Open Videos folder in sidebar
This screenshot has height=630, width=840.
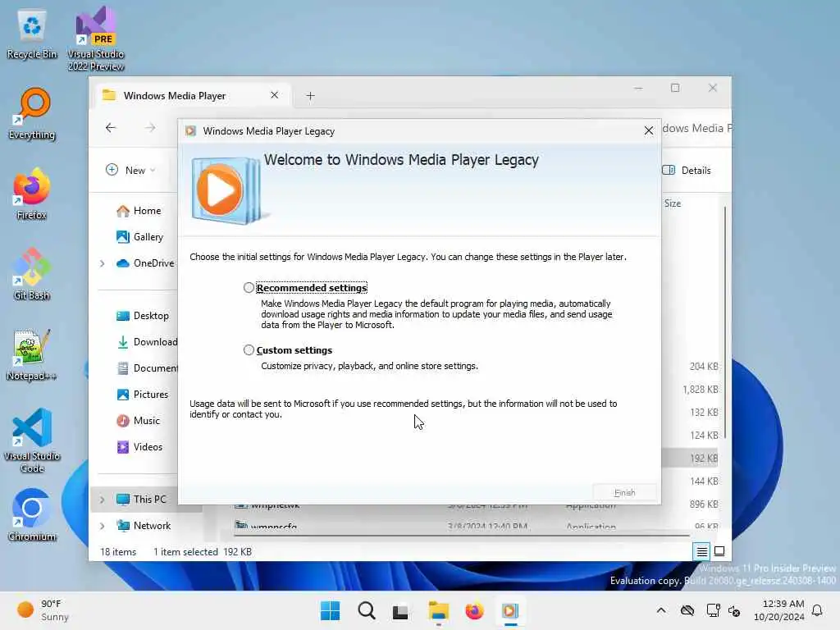(139, 447)
